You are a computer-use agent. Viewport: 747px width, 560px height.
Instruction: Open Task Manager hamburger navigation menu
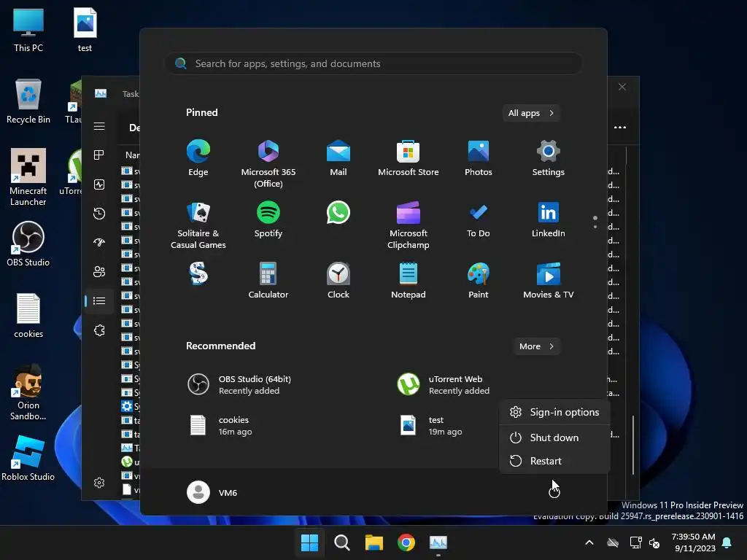[x=99, y=126]
